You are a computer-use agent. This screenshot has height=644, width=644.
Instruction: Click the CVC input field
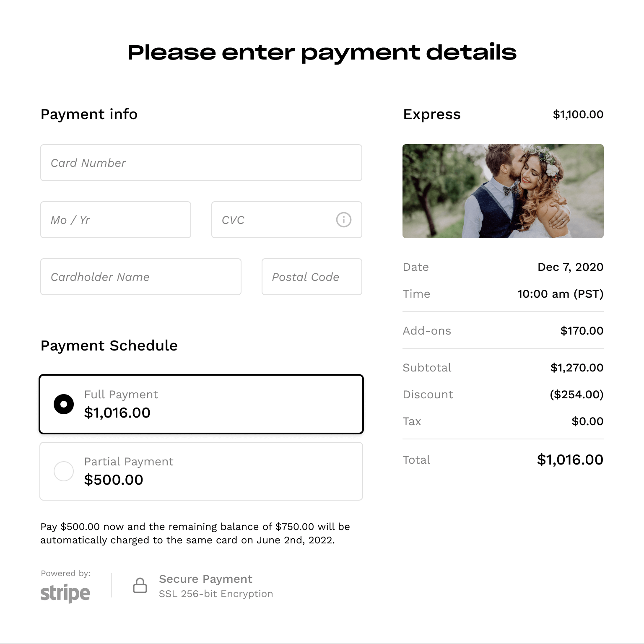[287, 220]
